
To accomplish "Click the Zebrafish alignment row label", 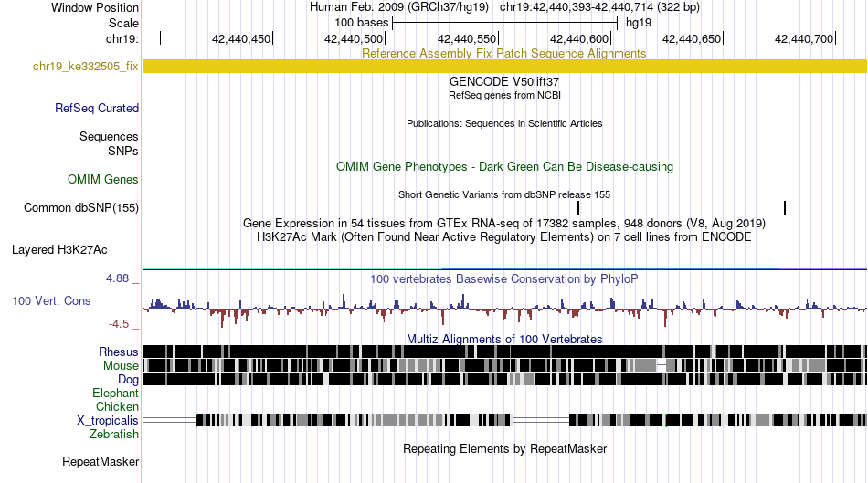I will point(114,434).
